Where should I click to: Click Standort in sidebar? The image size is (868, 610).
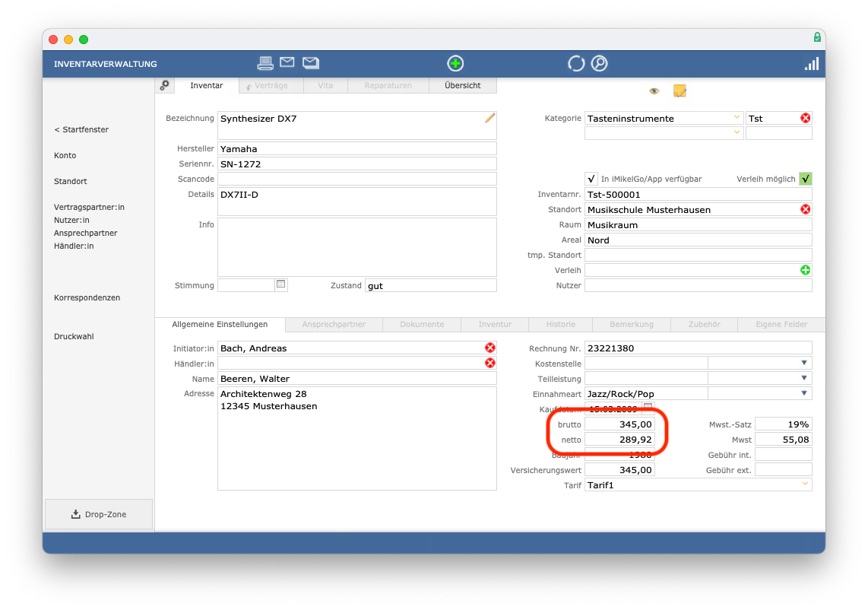point(70,181)
